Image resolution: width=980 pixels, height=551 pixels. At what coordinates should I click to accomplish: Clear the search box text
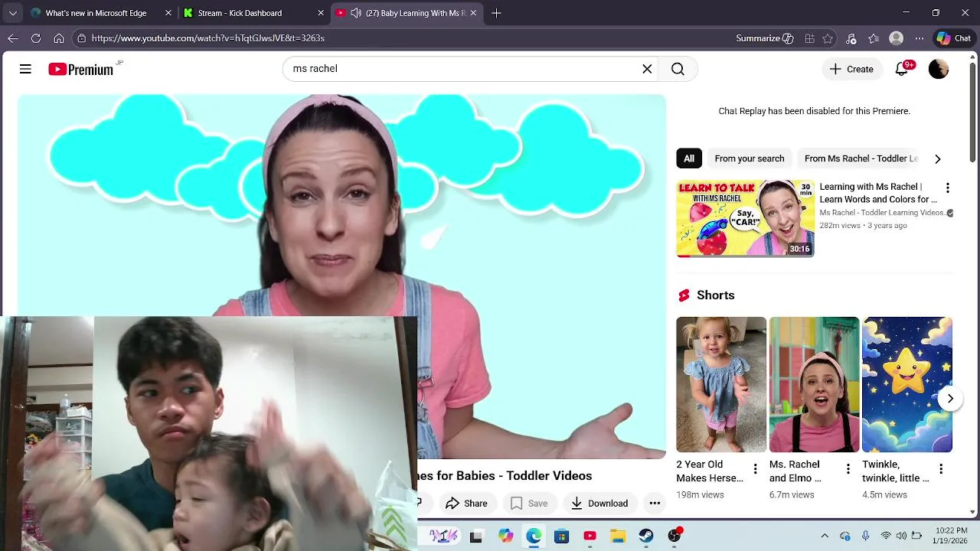pyautogui.click(x=647, y=69)
